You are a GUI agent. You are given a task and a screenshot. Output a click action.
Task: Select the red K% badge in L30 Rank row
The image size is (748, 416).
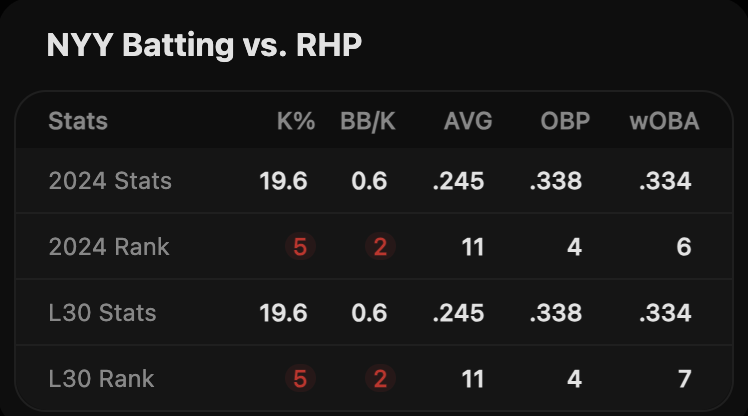298,379
